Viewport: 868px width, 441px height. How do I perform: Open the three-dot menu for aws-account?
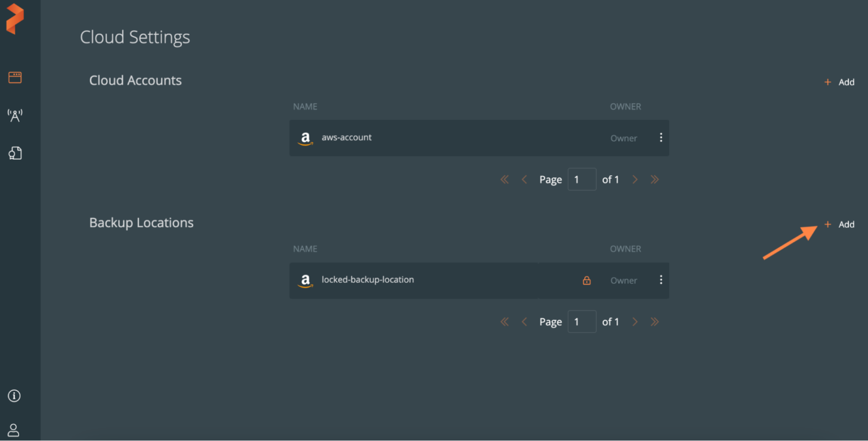661,137
